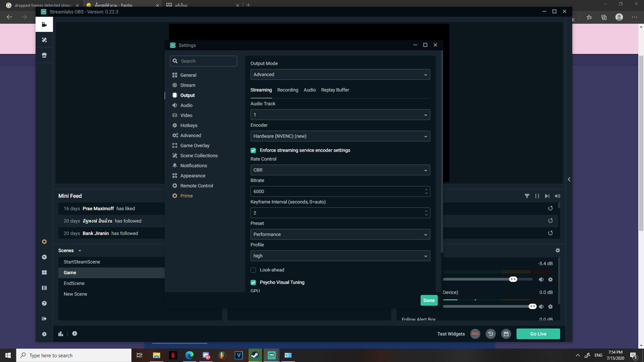Image resolution: width=644 pixels, height=362 pixels.
Task: Switch to the Replay Buffer tab
Action: pyautogui.click(x=335, y=90)
